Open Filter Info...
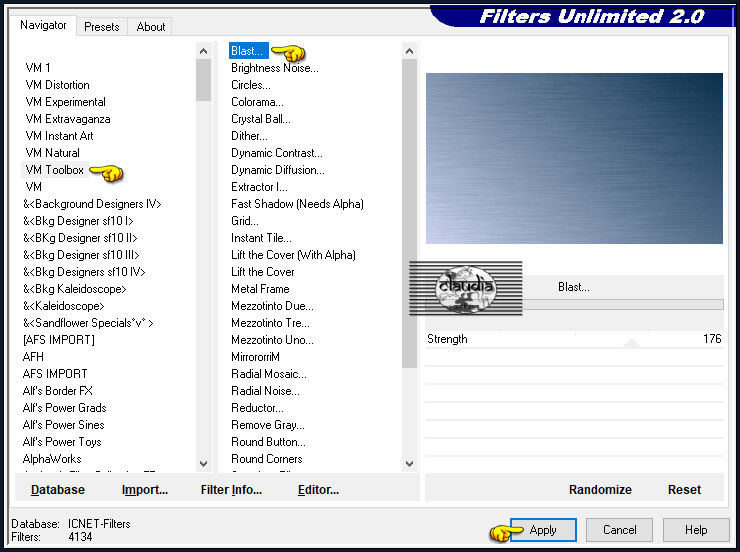This screenshot has width=740, height=552. [x=231, y=490]
